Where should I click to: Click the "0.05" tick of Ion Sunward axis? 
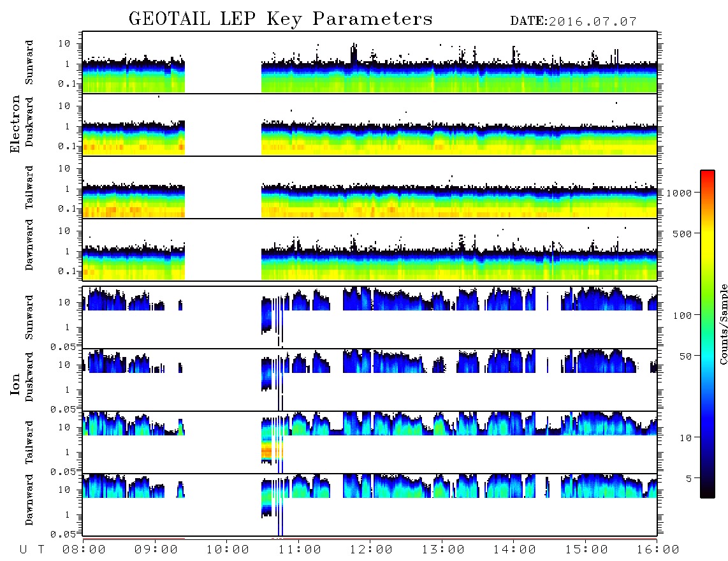62,346
